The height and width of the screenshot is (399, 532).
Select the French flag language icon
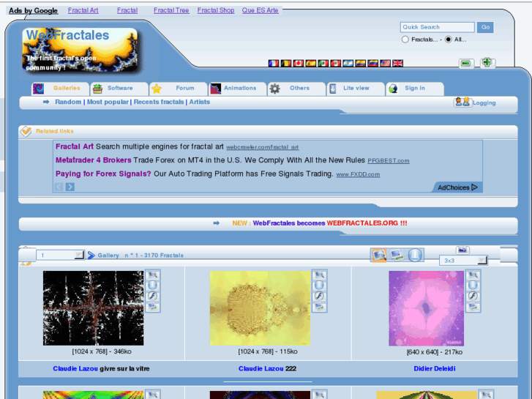click(273, 64)
